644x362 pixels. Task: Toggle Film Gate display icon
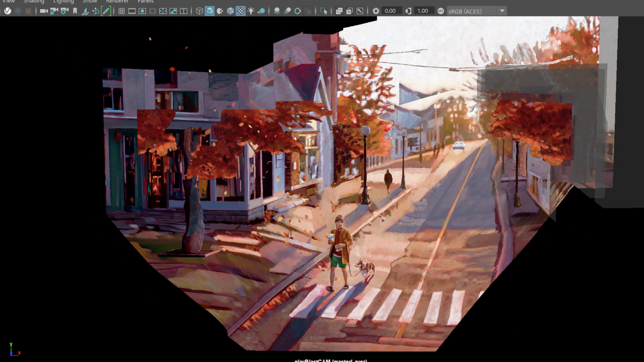[x=132, y=11]
